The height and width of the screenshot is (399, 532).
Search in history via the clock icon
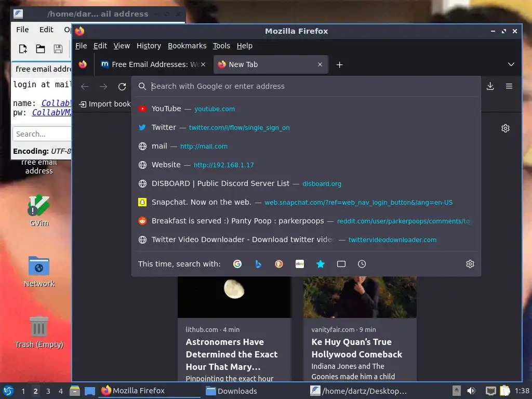(x=362, y=264)
